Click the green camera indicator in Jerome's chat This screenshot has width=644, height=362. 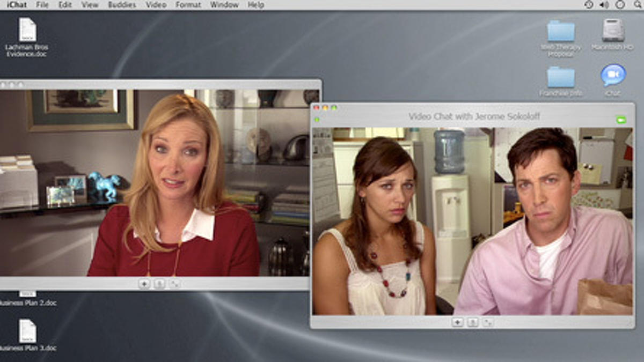point(621,120)
